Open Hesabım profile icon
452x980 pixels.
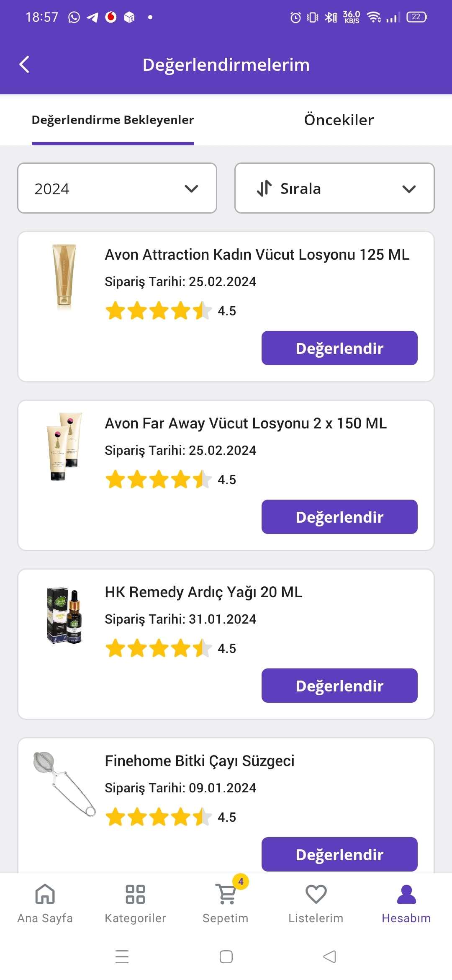pyautogui.click(x=406, y=894)
